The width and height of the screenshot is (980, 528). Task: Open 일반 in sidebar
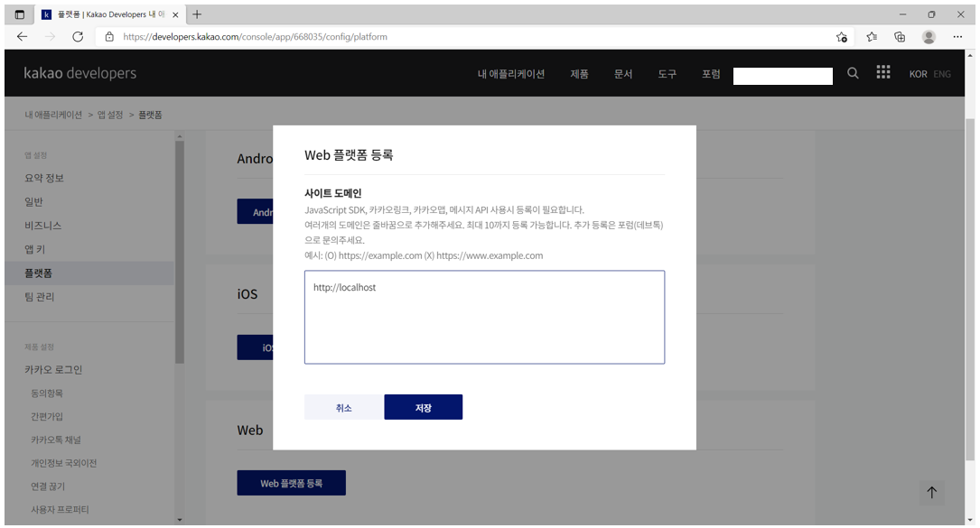pyautogui.click(x=33, y=202)
